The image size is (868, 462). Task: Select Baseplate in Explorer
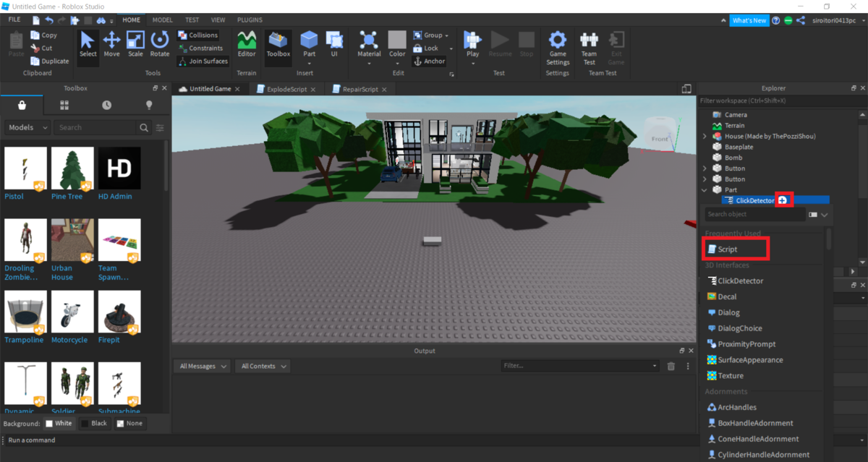tap(739, 147)
